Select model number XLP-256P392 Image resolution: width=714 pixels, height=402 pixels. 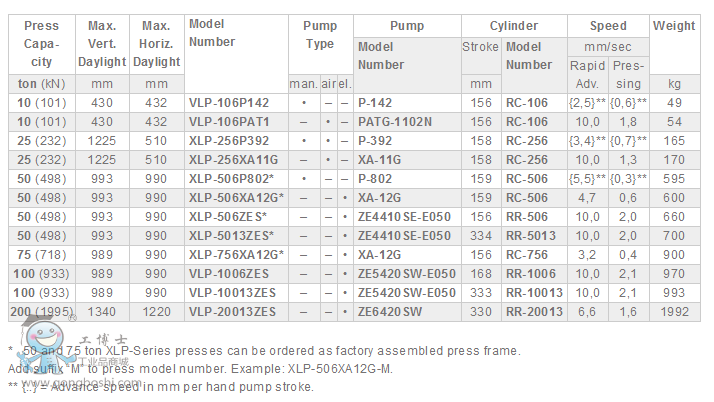pyautogui.click(x=229, y=140)
